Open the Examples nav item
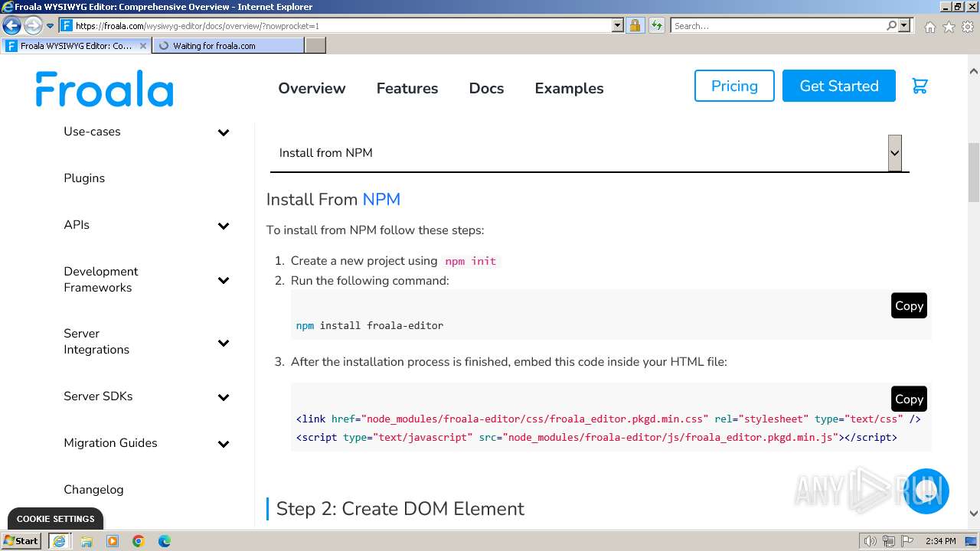 [569, 88]
